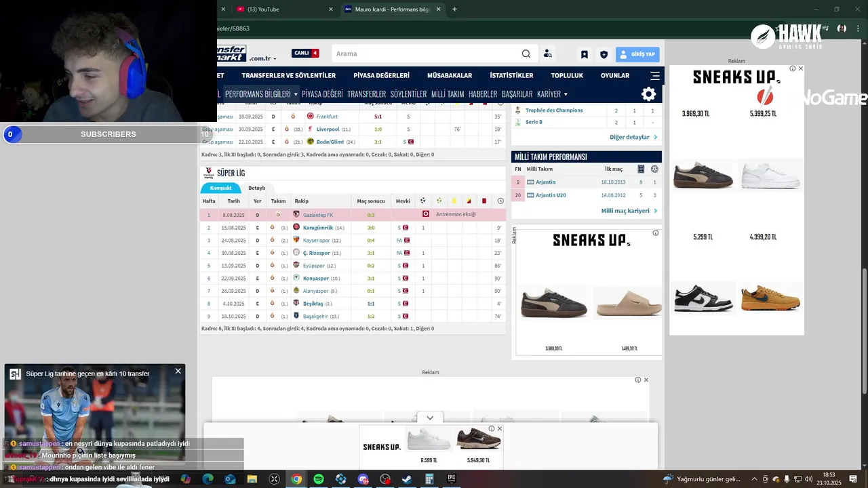Close the large lower Reklam banner
The image size is (868, 488).
[x=646, y=380]
